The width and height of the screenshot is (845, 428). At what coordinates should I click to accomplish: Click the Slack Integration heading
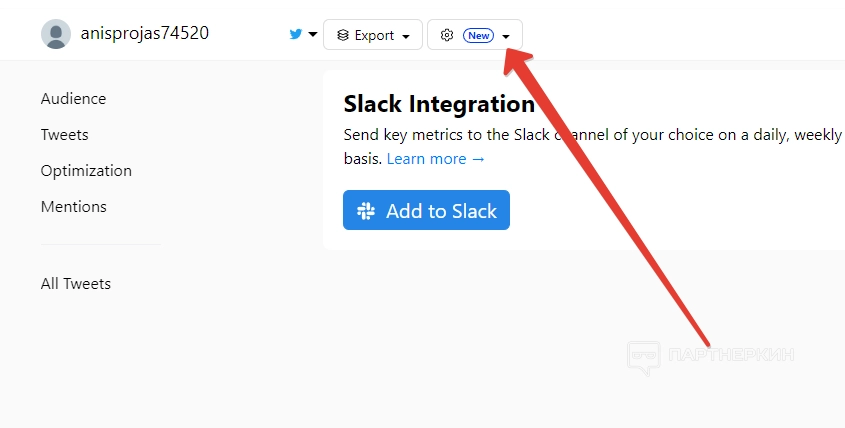(439, 104)
